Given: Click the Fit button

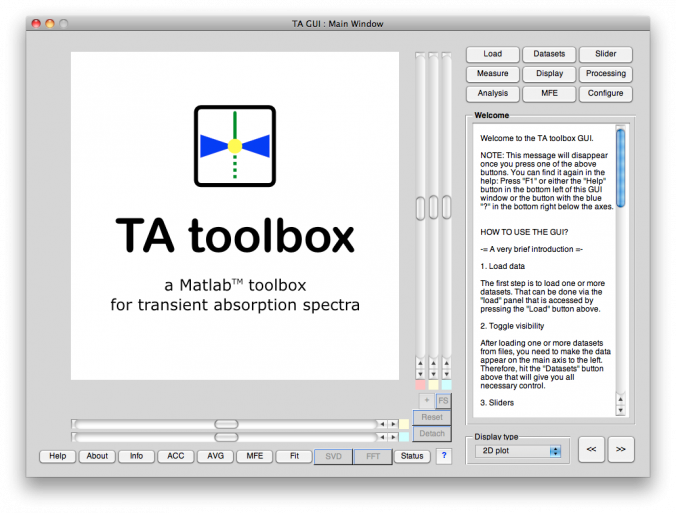Looking at the screenshot, I should (x=294, y=456).
